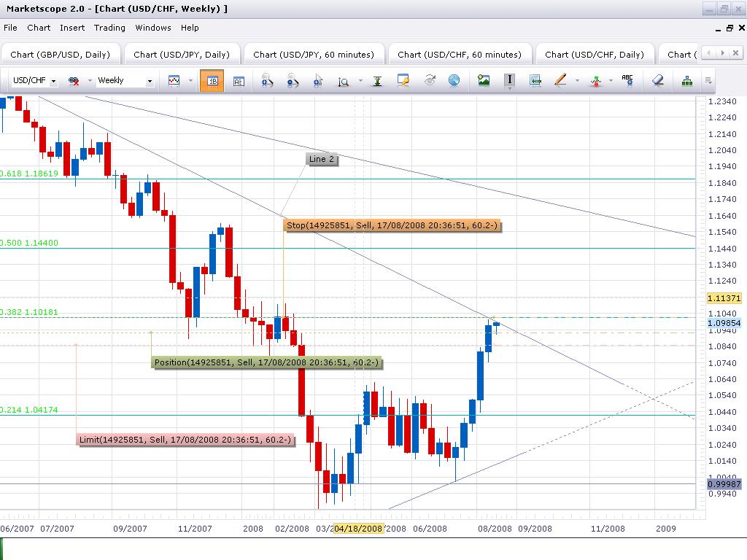The image size is (747, 560).
Task: Switch to Chart (USD/JPY, Daily) tab
Action: click(x=182, y=54)
